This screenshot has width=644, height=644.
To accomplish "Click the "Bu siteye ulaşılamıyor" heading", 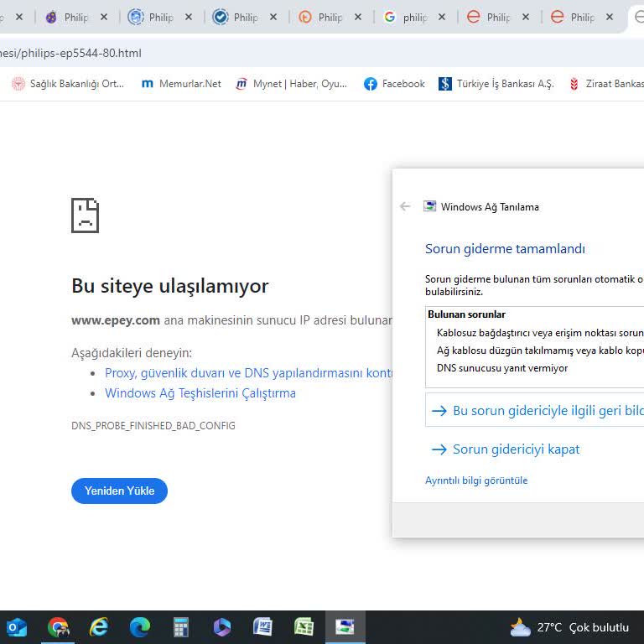I will pyautogui.click(x=170, y=286).
